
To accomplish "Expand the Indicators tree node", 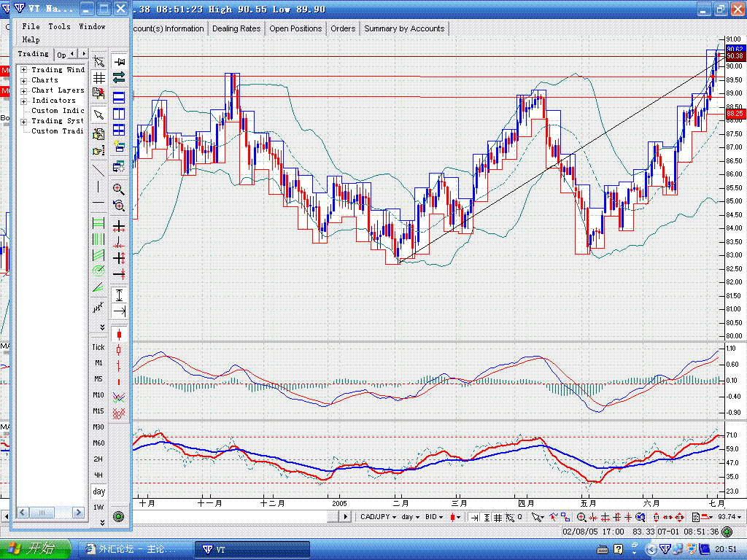I will click(24, 101).
